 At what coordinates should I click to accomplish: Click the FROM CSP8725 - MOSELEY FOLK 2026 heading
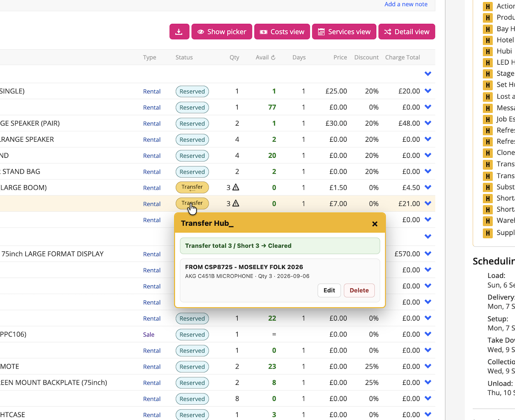pos(244,267)
